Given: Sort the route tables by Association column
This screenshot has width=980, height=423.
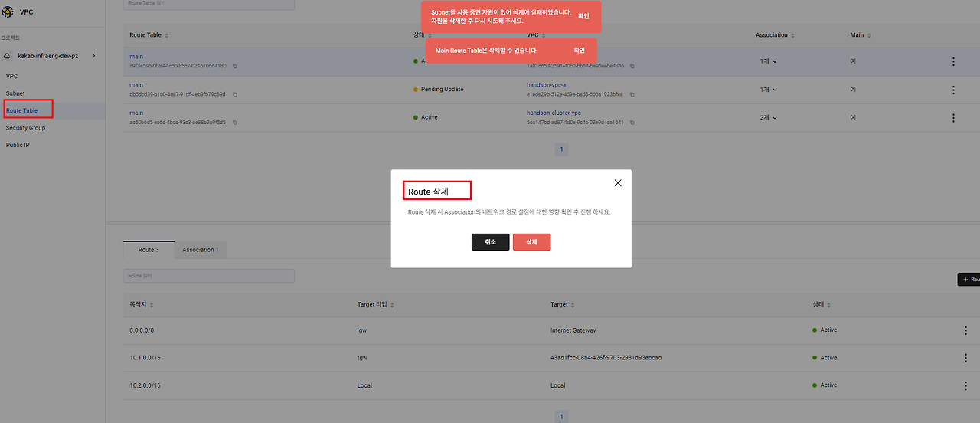Looking at the screenshot, I should coord(776,35).
